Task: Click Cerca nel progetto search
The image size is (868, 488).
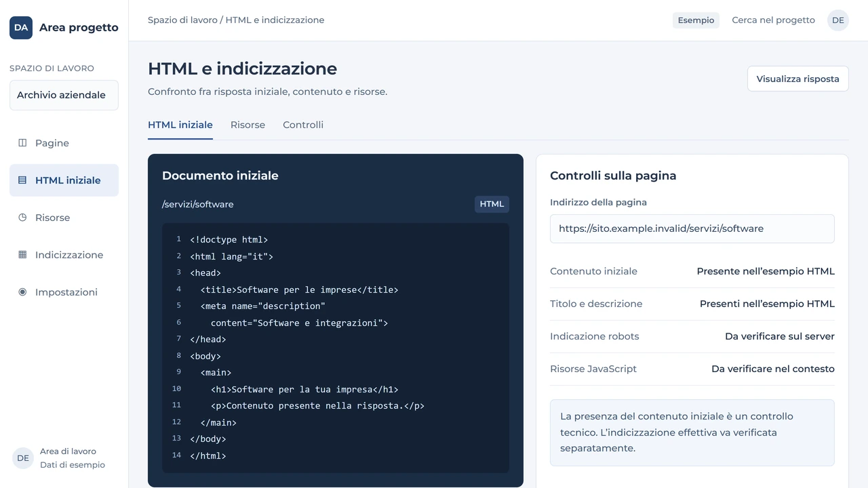Action: coord(773,20)
